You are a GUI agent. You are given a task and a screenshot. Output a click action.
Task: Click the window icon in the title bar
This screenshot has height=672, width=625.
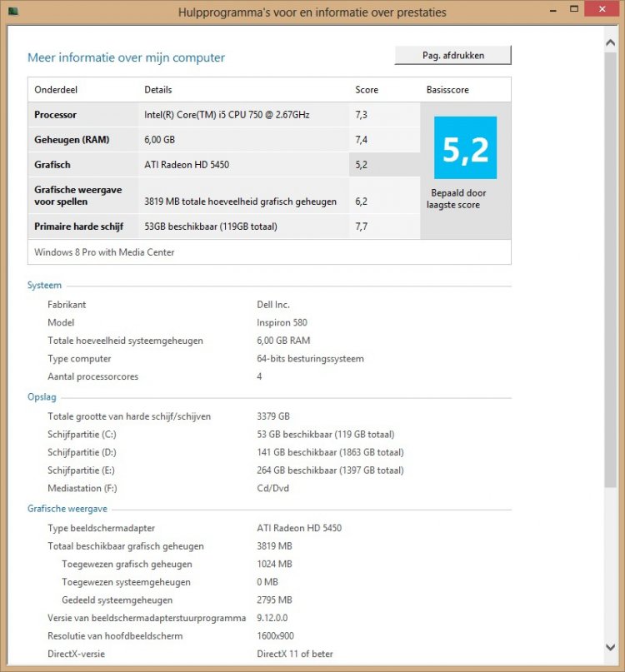click(x=13, y=12)
